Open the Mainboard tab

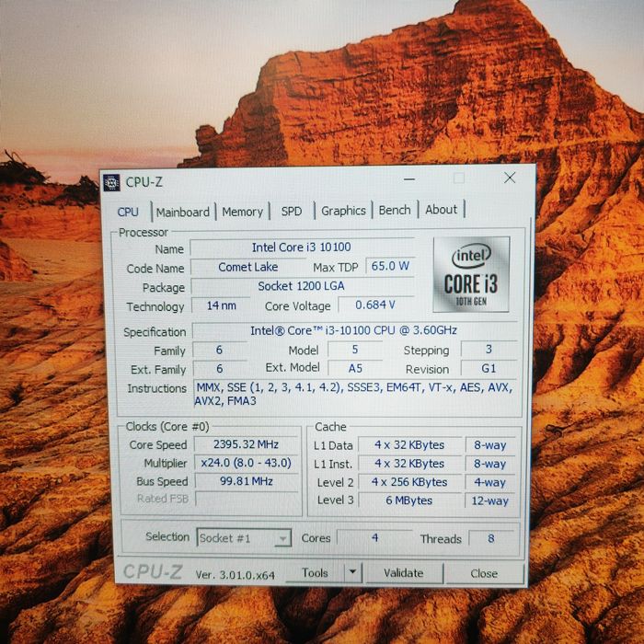point(183,212)
